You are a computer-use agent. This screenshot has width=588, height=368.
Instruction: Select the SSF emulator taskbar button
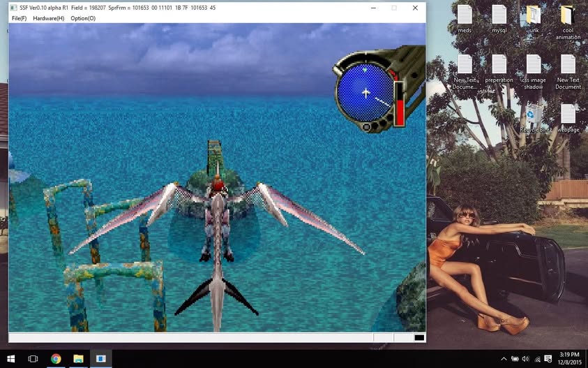coord(101,359)
